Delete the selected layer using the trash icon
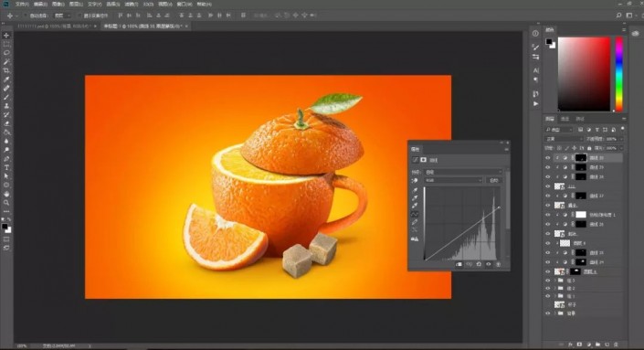Screen dimensions: 644x350 coord(616,345)
